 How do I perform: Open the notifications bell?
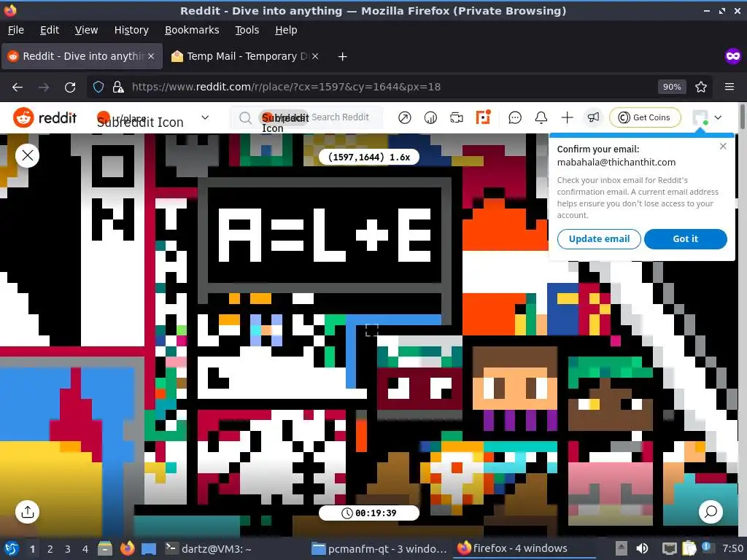coord(541,117)
